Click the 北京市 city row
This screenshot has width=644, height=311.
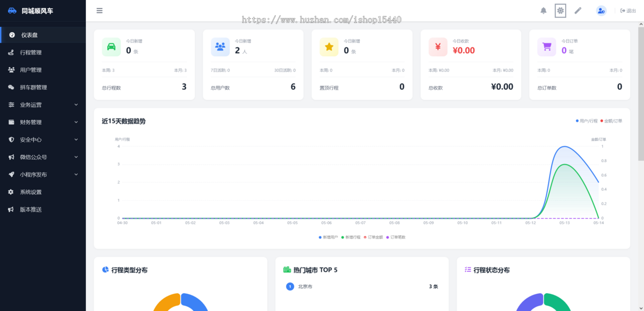coord(362,287)
